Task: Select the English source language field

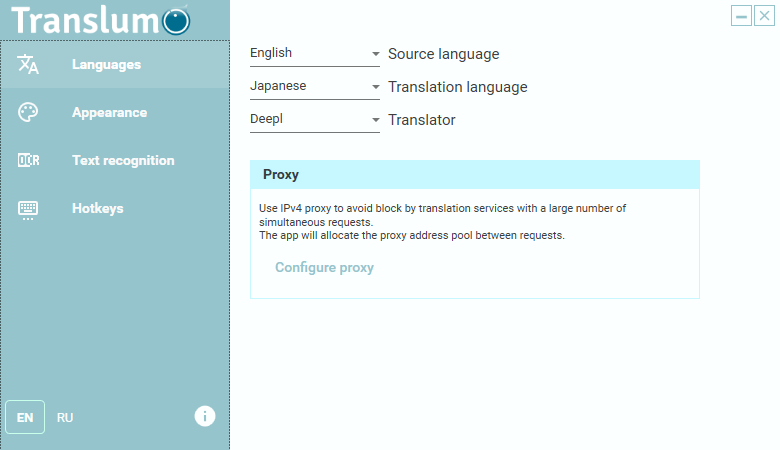Action: (314, 54)
